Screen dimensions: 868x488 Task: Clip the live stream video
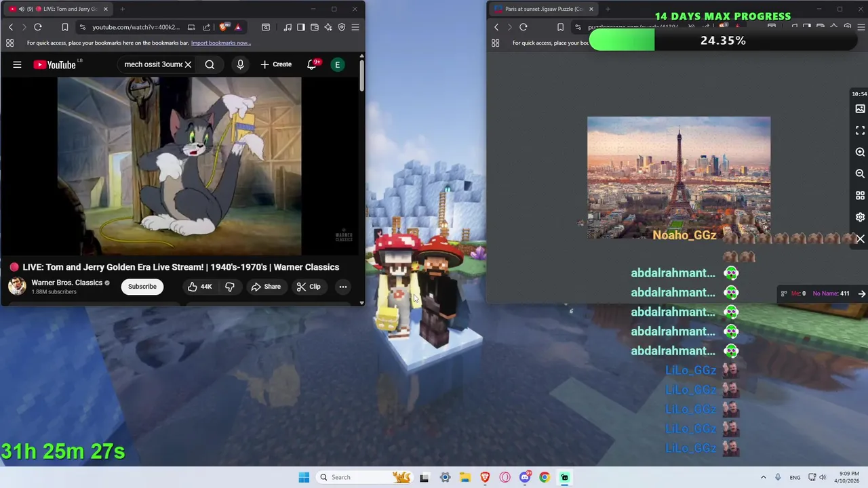tap(309, 287)
